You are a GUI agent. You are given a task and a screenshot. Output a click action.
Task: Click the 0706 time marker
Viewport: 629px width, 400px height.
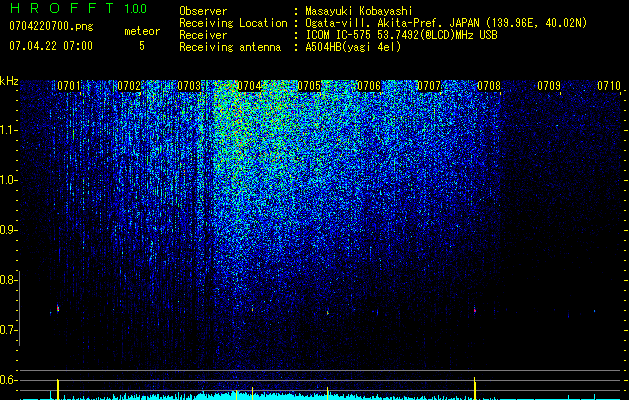coord(369,86)
